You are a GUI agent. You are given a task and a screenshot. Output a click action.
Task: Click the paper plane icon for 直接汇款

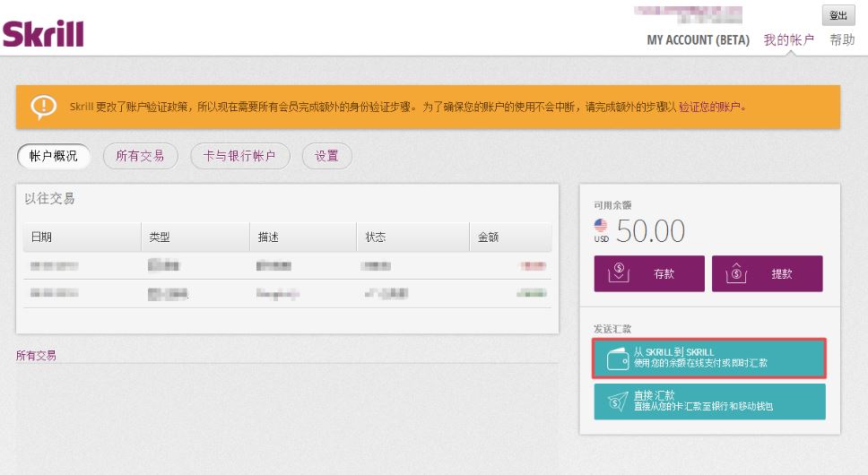click(x=618, y=402)
